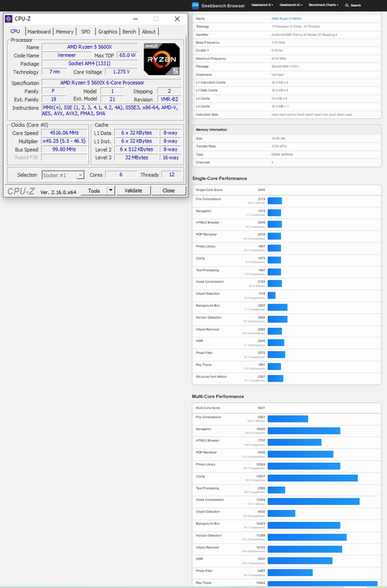Click the Multi-Core Performance heading
This screenshot has height=588, width=387.
click(218, 396)
